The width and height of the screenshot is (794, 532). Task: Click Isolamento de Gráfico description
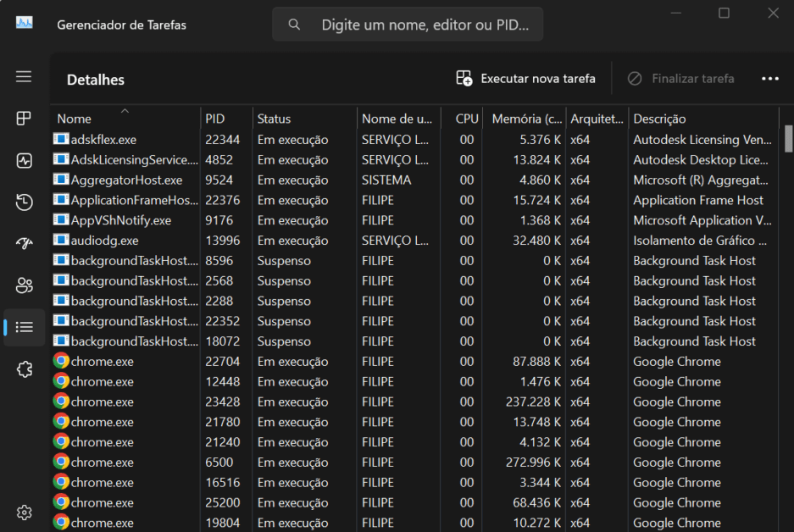click(x=700, y=241)
